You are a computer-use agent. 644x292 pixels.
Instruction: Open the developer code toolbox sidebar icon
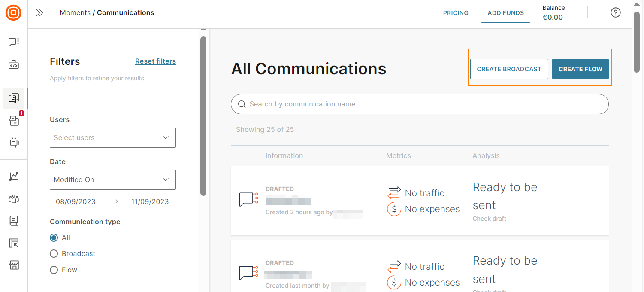[14, 65]
